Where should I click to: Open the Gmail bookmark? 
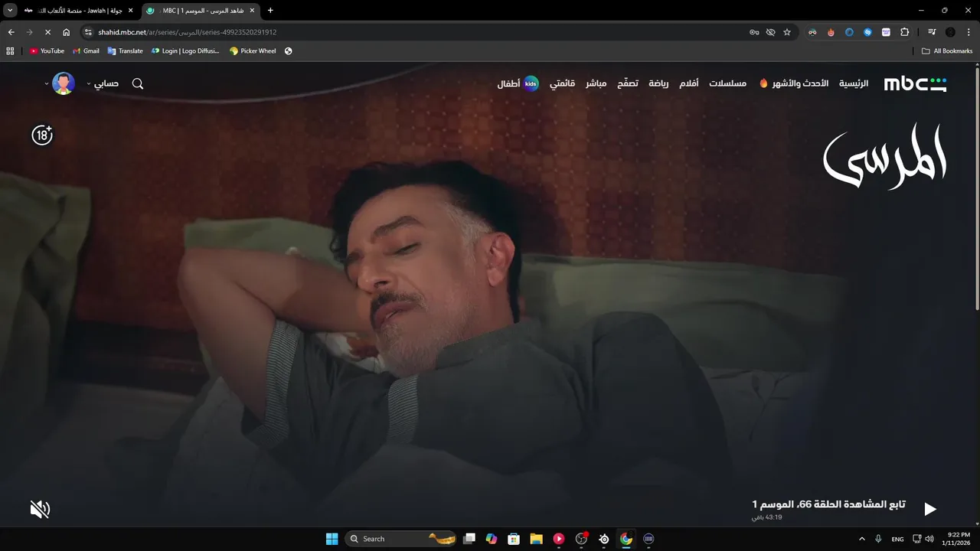coord(86,51)
